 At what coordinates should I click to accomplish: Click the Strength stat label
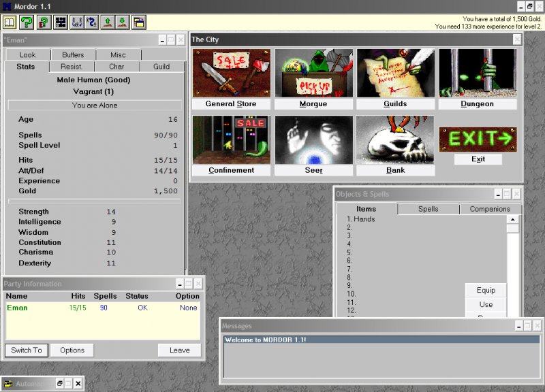(x=33, y=212)
